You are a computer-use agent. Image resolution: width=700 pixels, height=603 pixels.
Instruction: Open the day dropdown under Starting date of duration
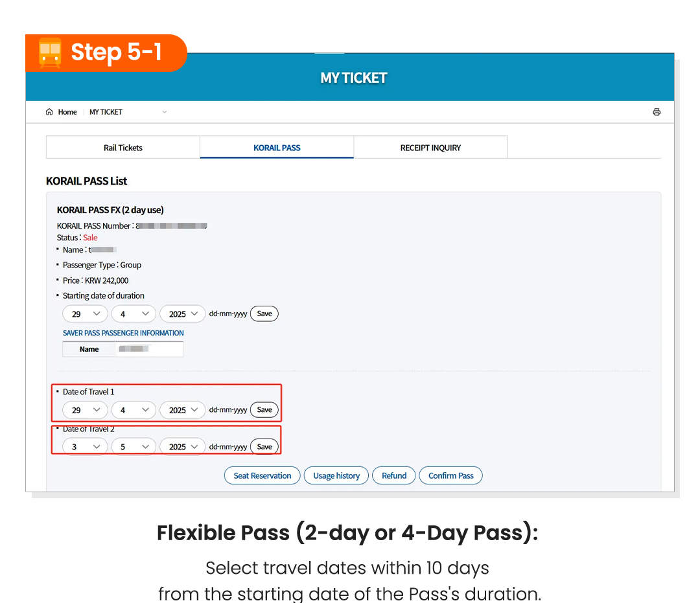click(85, 313)
